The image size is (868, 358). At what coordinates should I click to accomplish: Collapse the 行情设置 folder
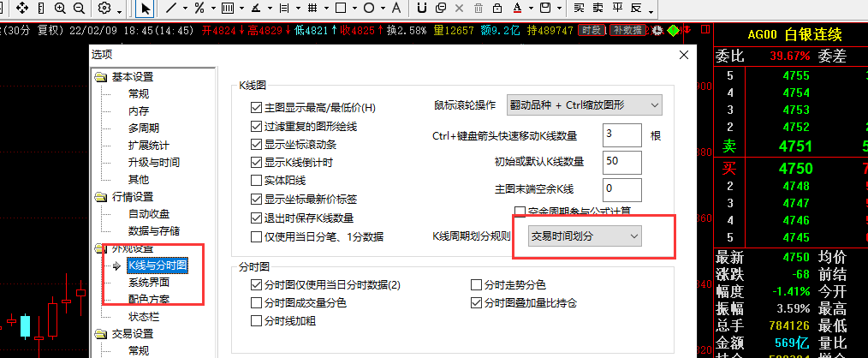(101, 197)
